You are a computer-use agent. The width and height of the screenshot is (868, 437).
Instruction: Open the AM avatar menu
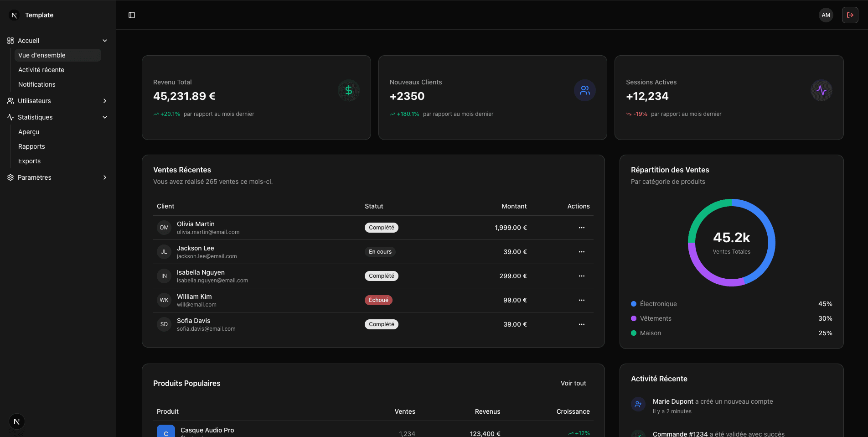click(x=826, y=15)
